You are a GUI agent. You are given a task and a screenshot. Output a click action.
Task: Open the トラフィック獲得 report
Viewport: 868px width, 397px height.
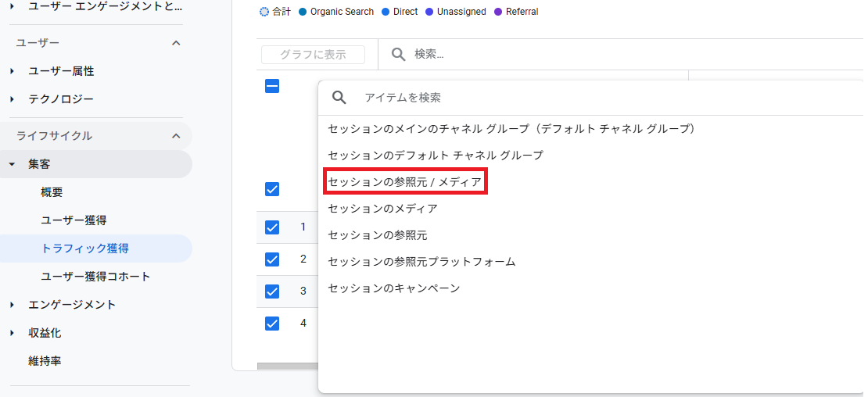pos(84,249)
